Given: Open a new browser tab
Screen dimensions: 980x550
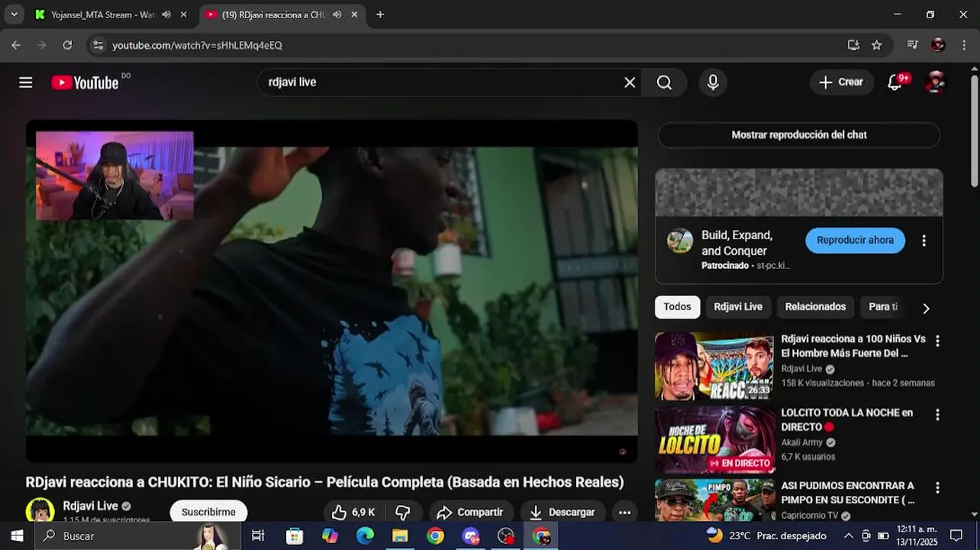Looking at the screenshot, I should pyautogui.click(x=380, y=15).
